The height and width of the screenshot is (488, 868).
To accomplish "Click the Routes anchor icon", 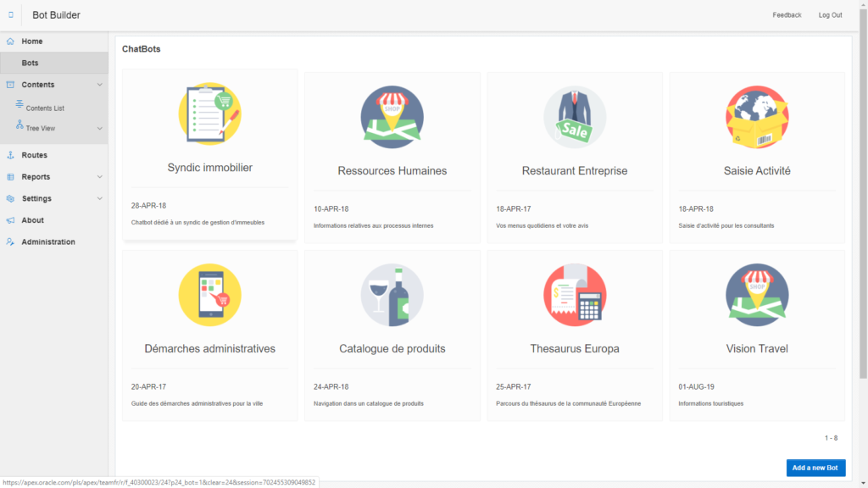I will coord(10,156).
